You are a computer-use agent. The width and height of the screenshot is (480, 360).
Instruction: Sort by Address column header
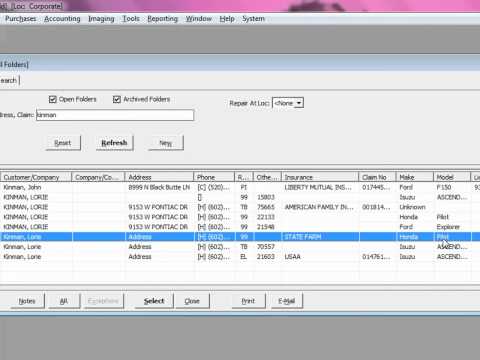[x=159, y=177]
